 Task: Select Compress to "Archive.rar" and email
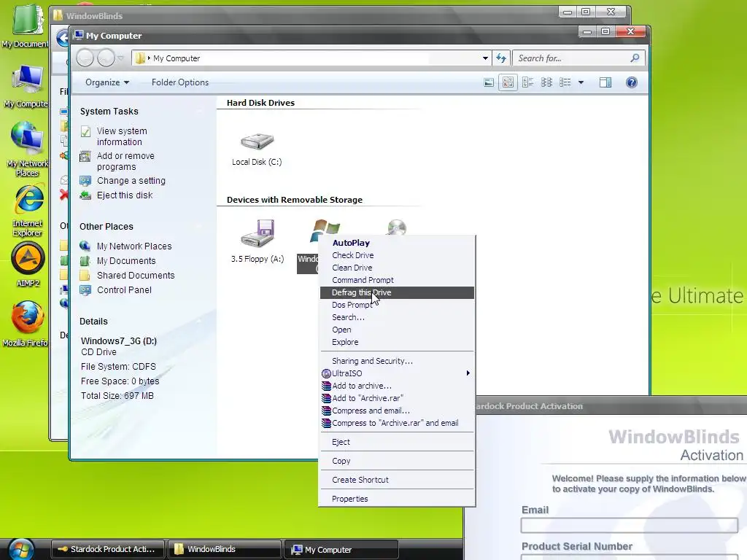[x=397, y=423]
